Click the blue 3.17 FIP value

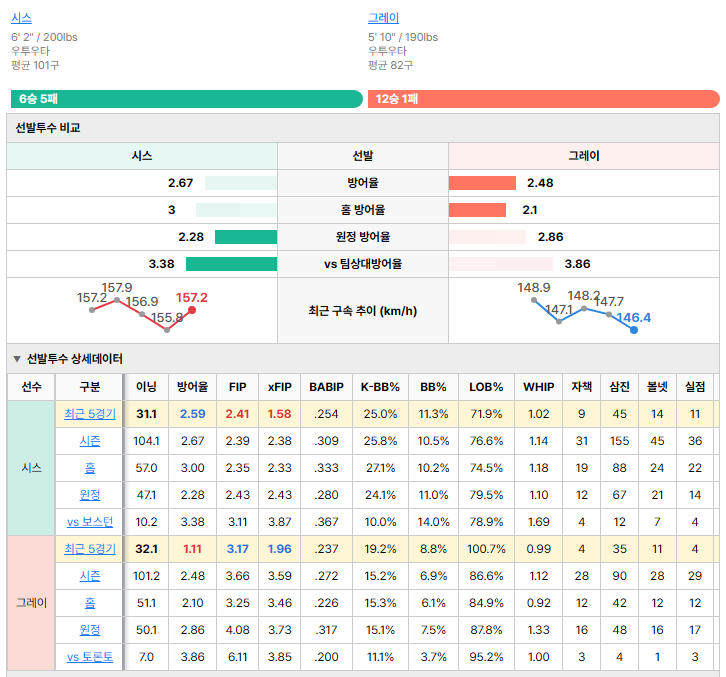(x=238, y=549)
